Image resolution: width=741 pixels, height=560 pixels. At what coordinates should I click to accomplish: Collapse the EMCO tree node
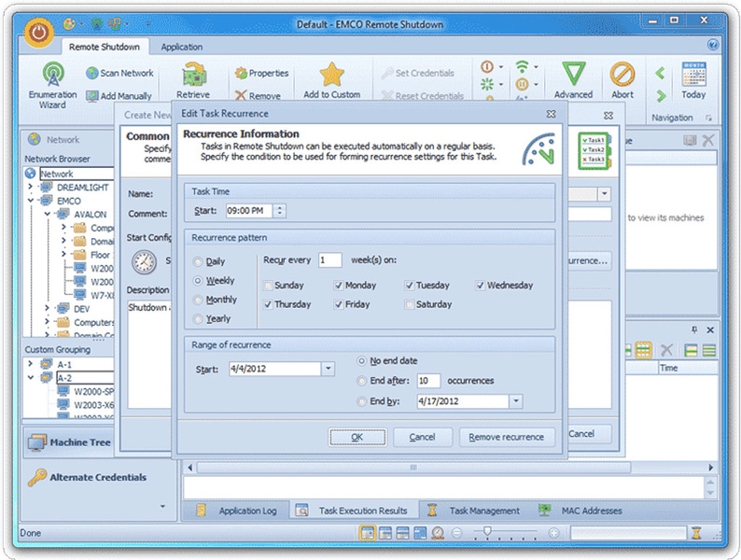31,201
